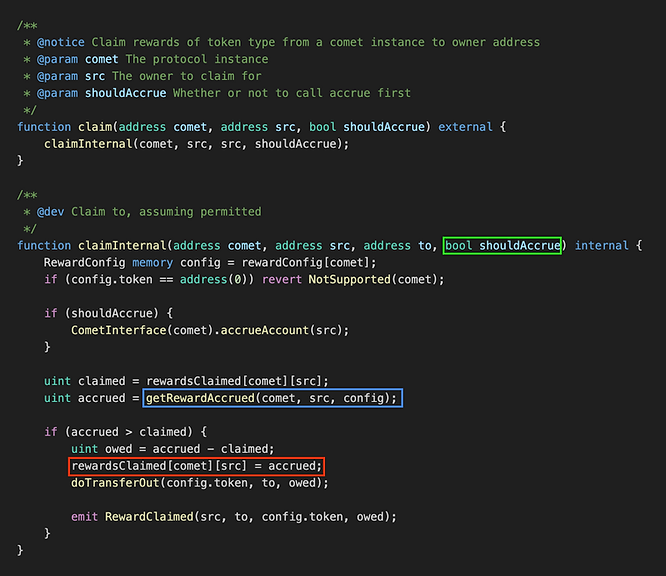This screenshot has height=576, width=666.
Task: Click 'RewardClaimed' event name
Action: [149, 517]
